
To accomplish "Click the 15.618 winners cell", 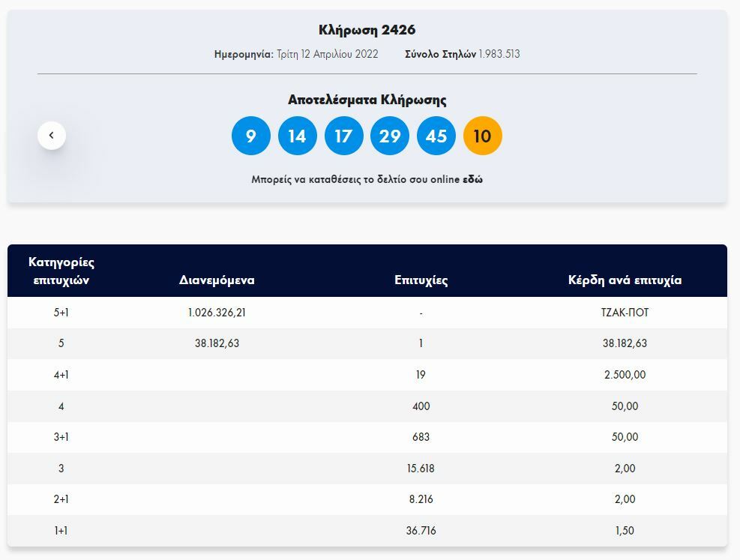I will [x=421, y=469].
